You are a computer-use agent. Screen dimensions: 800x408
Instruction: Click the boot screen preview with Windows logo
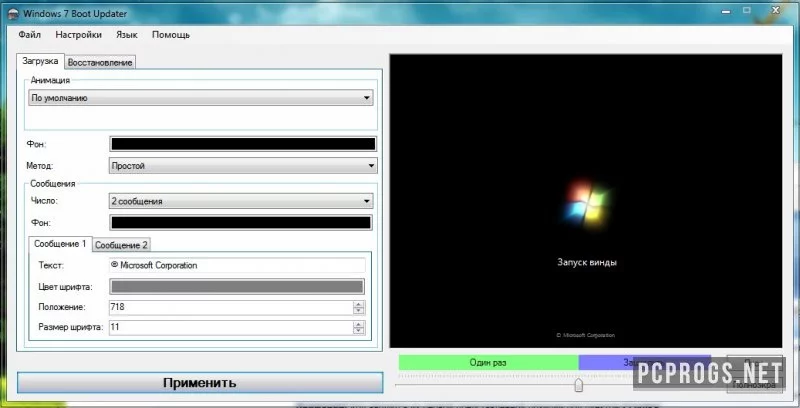tap(586, 201)
